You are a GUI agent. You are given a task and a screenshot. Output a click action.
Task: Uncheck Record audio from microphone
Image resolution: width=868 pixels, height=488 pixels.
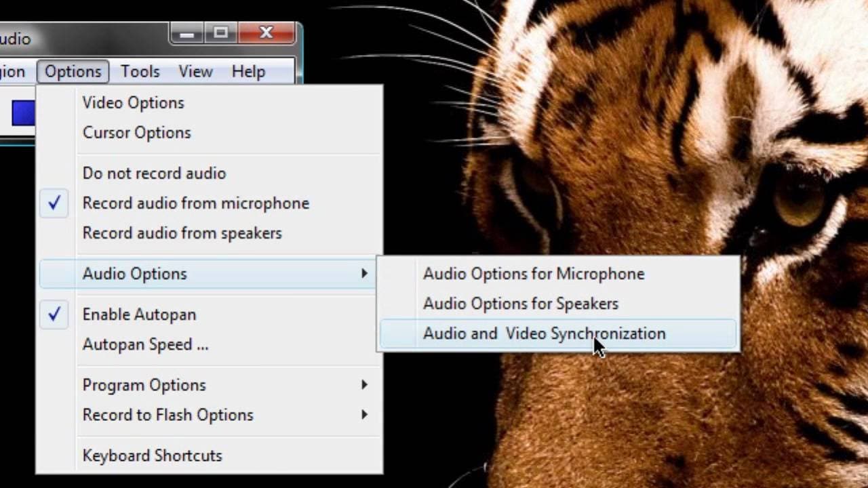click(x=195, y=203)
